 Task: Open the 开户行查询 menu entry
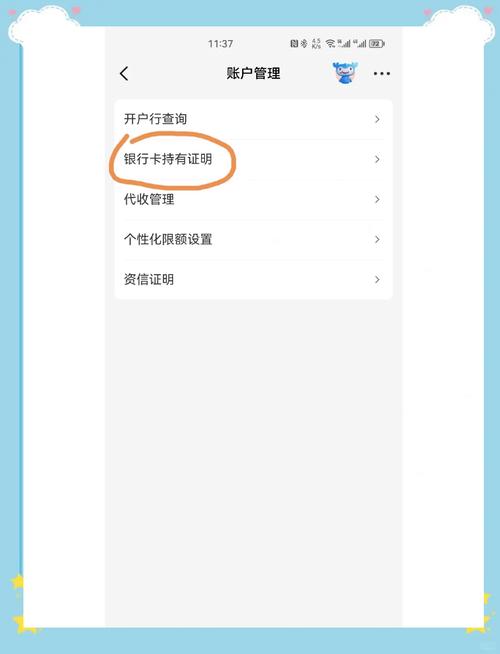[254, 119]
